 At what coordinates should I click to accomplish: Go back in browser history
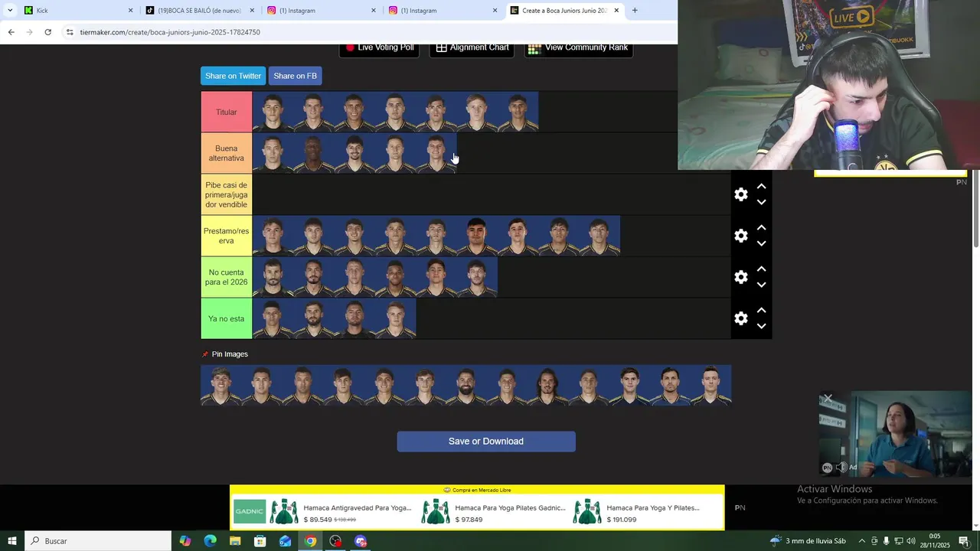11,32
